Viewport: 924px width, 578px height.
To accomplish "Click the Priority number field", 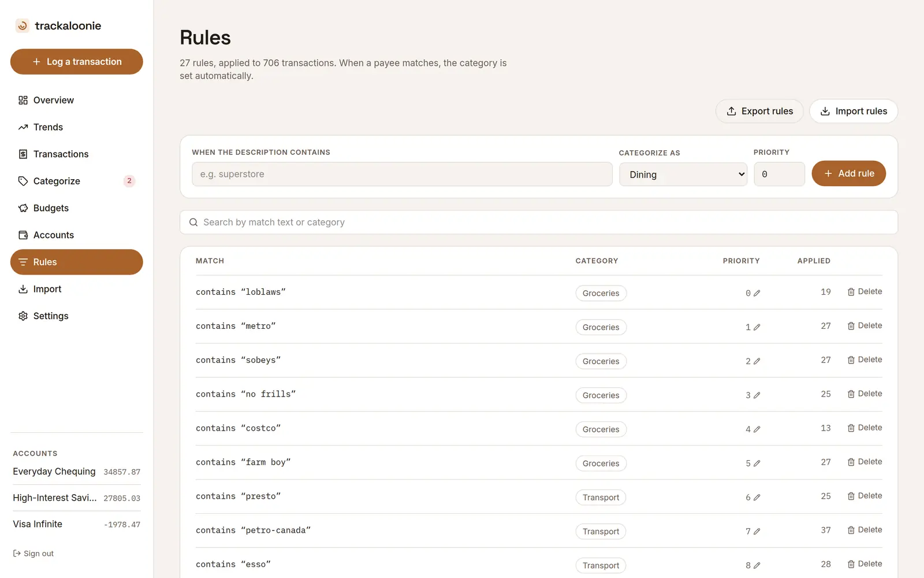I will coord(779,174).
